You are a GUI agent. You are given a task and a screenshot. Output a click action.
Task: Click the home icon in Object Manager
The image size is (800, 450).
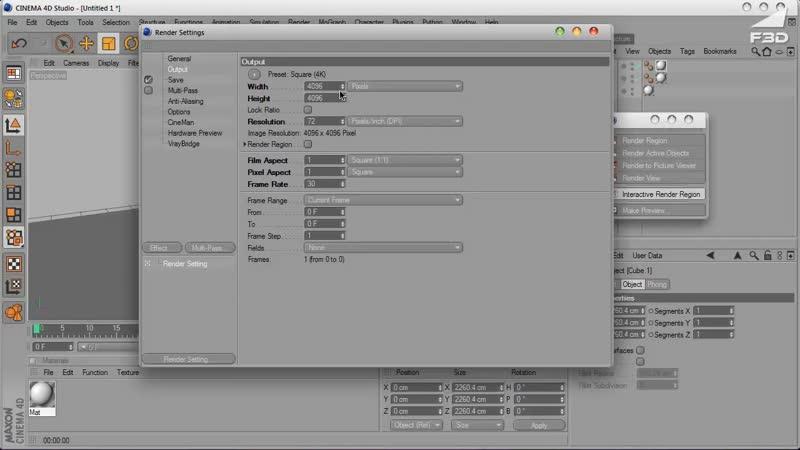tap(767, 52)
